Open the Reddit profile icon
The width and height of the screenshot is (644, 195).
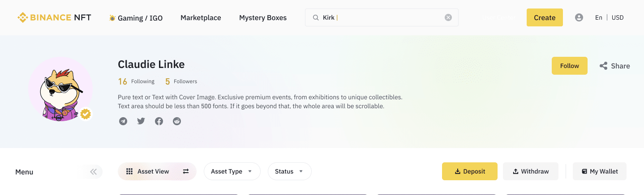pos(177,121)
